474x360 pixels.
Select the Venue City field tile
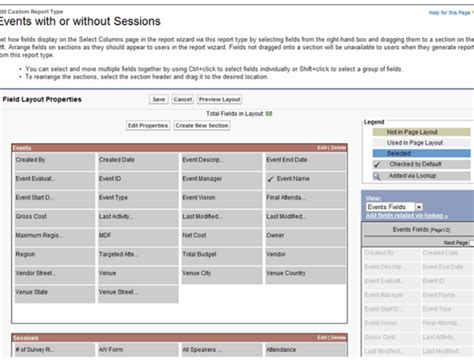click(222, 275)
